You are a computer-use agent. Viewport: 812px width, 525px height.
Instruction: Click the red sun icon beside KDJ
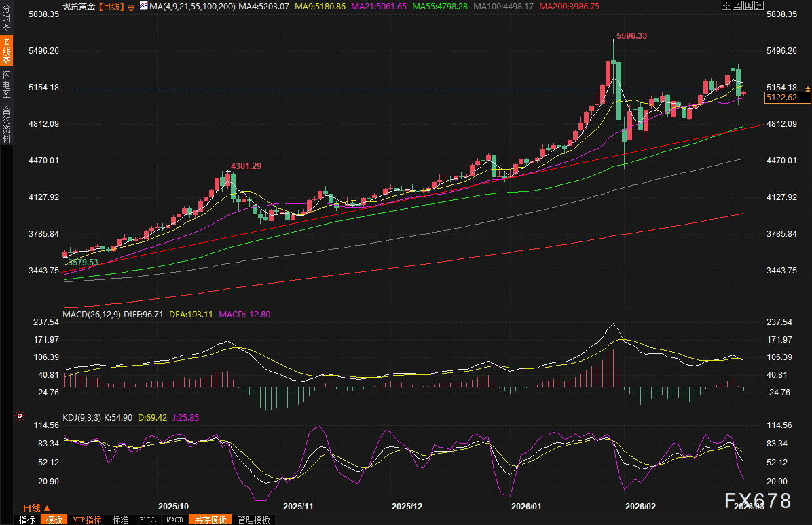coord(20,415)
